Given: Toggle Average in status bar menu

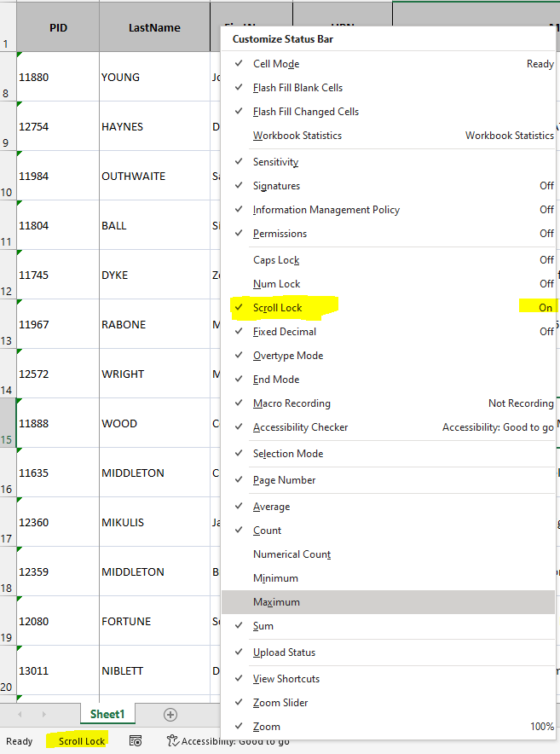Looking at the screenshot, I should click(x=389, y=507).
